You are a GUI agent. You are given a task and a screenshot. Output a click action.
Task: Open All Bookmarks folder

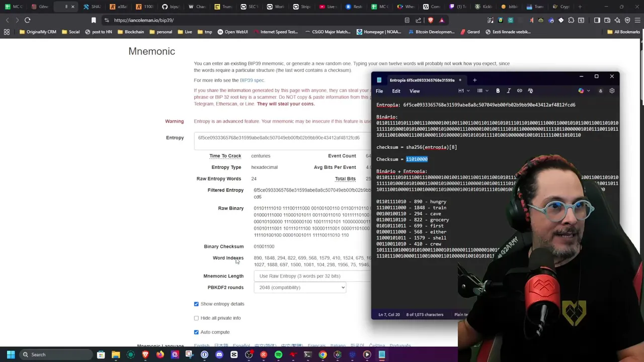point(623,32)
